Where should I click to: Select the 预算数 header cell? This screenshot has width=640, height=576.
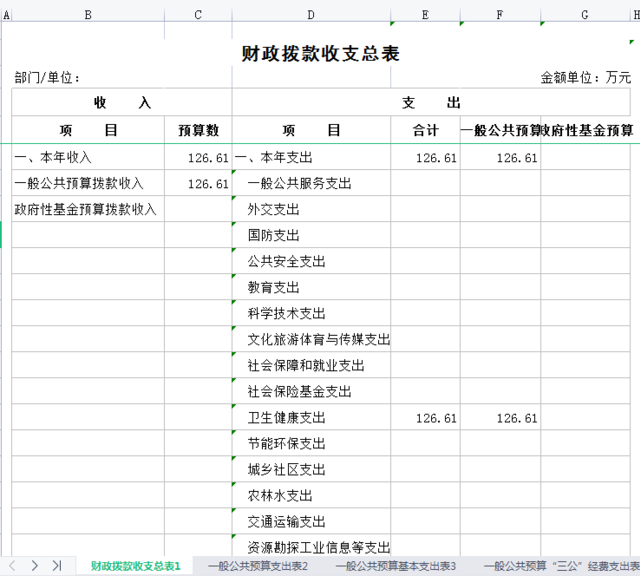tap(198, 130)
